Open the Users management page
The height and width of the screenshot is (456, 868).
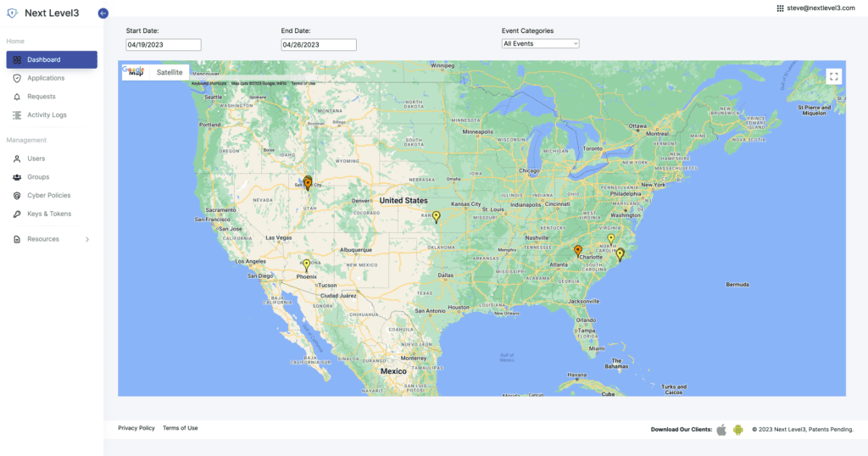pos(36,158)
